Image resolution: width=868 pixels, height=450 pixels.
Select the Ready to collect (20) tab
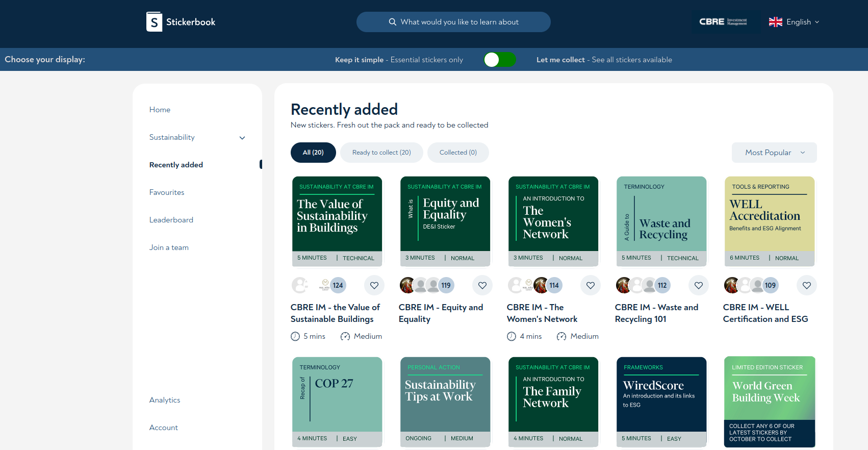[x=381, y=153]
